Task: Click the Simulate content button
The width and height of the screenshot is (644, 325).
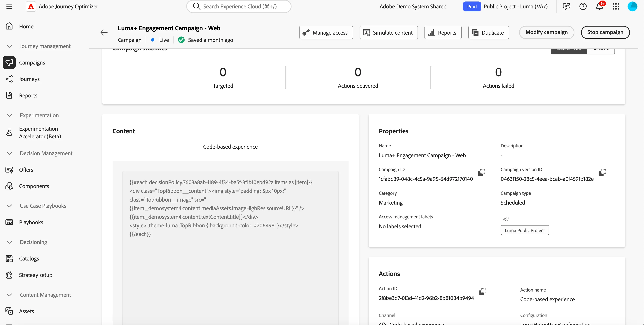Action: tap(389, 33)
